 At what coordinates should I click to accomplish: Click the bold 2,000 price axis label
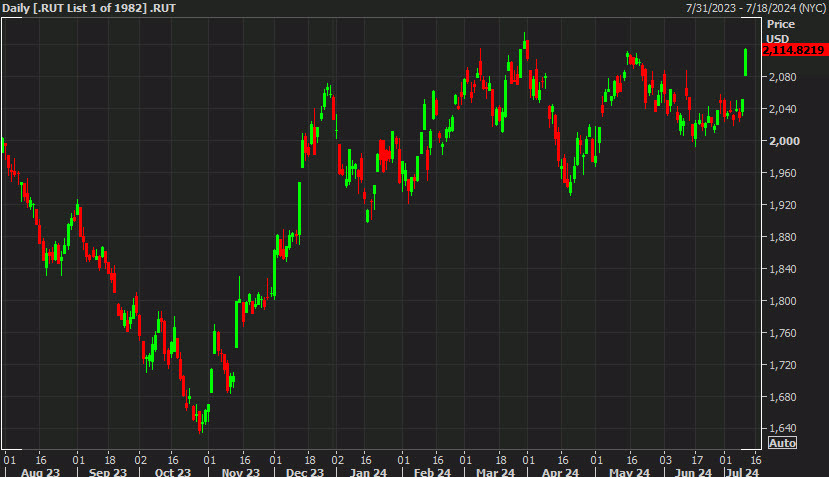(x=784, y=141)
